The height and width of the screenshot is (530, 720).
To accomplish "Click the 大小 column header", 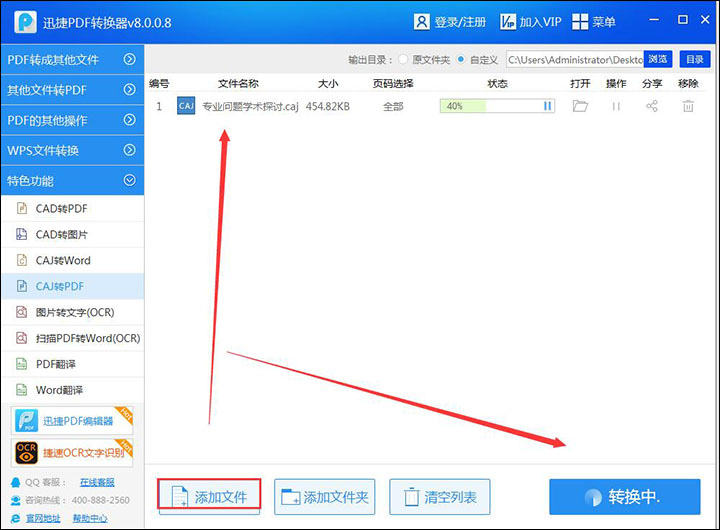I will pyautogui.click(x=328, y=84).
